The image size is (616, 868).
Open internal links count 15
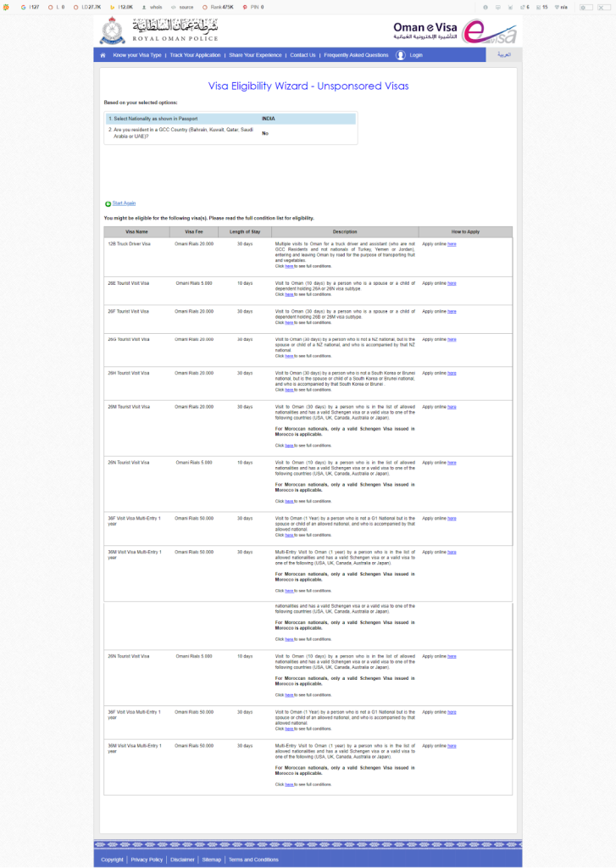coord(541,7)
